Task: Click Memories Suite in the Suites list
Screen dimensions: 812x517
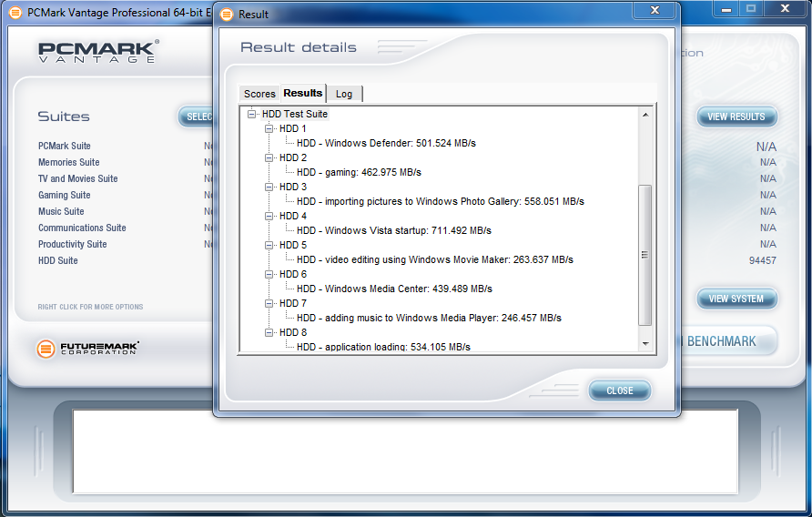Action: point(69,162)
